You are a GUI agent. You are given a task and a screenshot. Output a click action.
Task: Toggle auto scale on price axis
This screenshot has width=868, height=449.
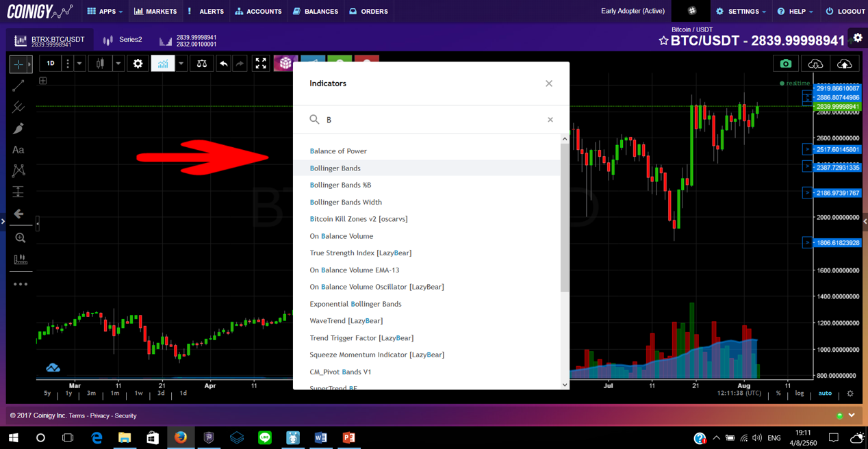[825, 394]
